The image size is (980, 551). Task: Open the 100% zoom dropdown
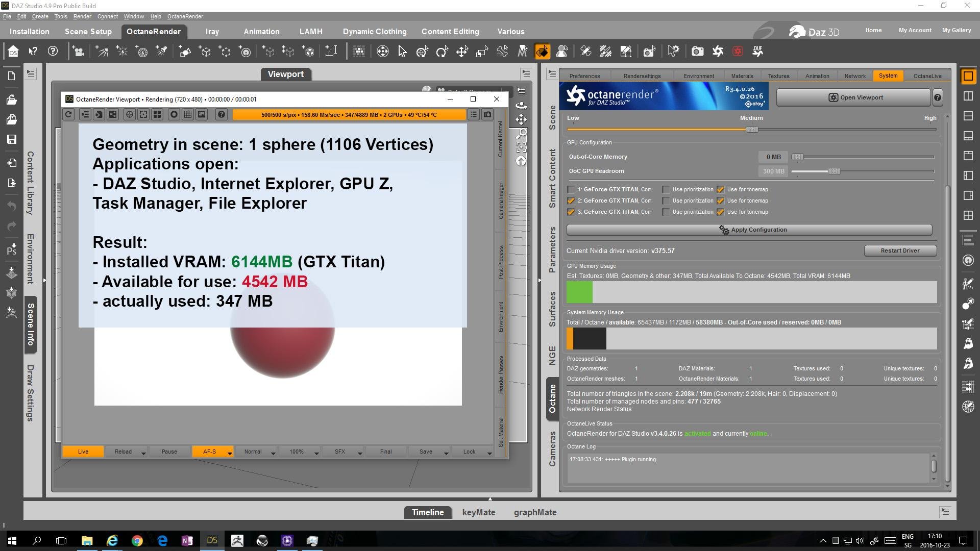coord(316,453)
